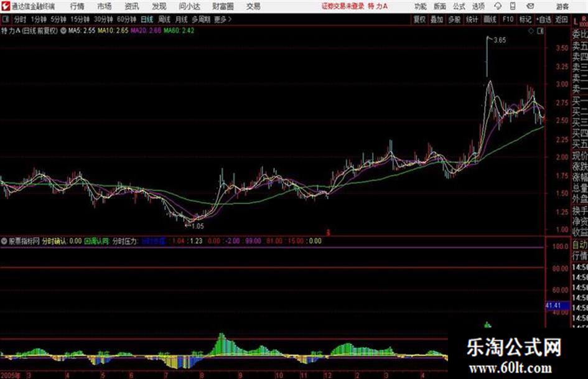Click the 复权 button
The height and width of the screenshot is (379, 588).
click(x=419, y=19)
